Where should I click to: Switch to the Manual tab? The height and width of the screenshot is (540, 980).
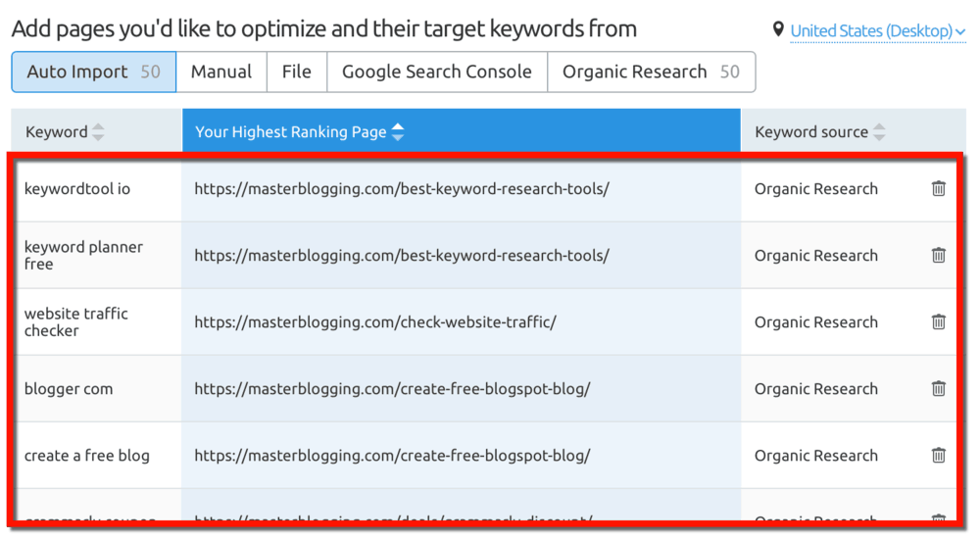[x=221, y=72]
